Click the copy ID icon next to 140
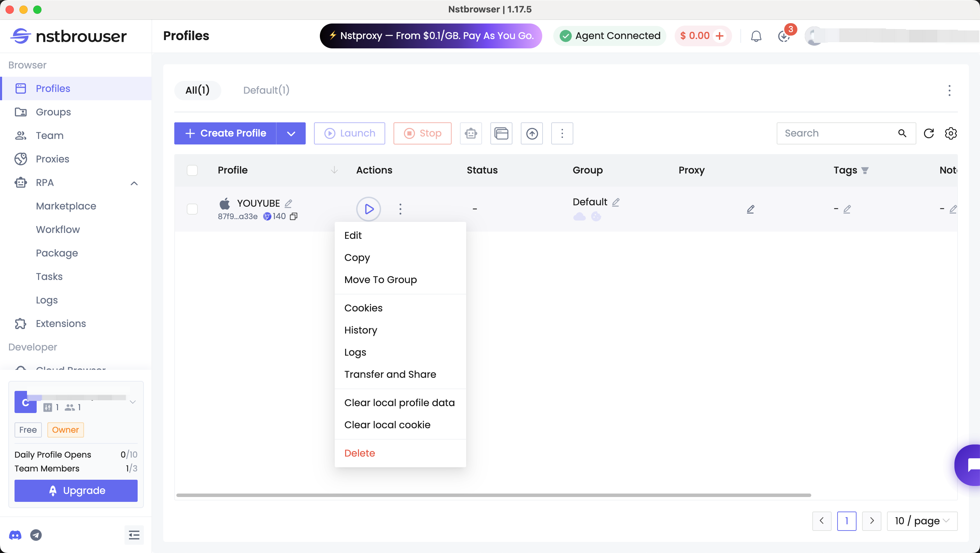This screenshot has width=980, height=553. click(x=293, y=216)
